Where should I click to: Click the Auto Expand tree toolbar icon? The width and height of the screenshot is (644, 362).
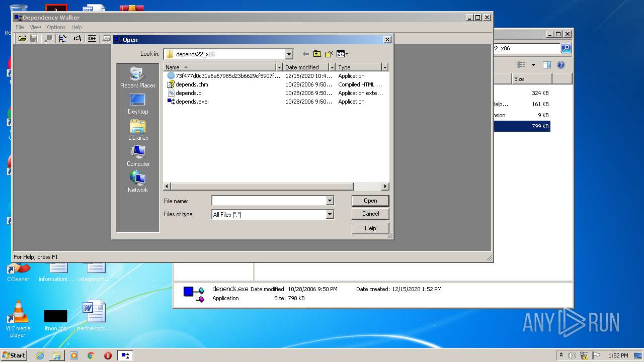(63, 38)
